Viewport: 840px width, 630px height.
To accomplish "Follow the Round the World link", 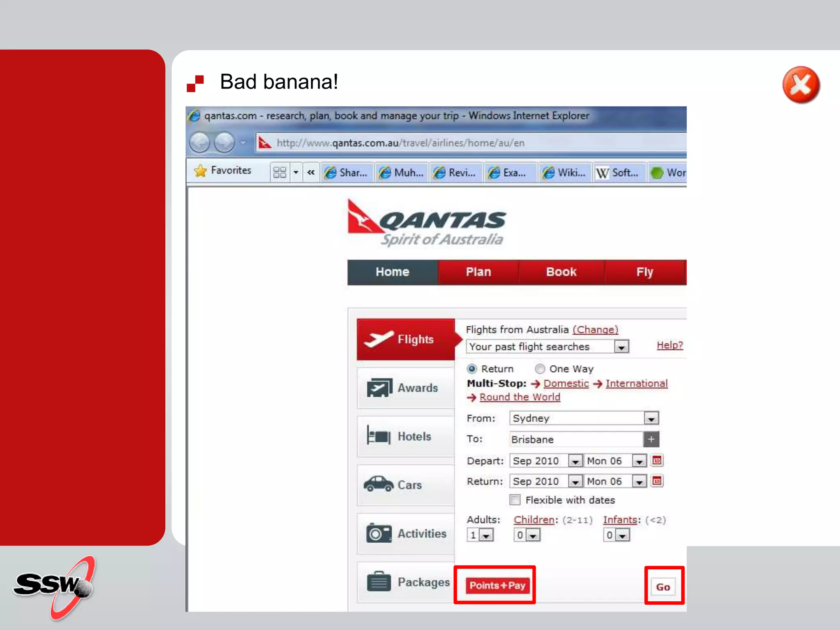I will [519, 397].
